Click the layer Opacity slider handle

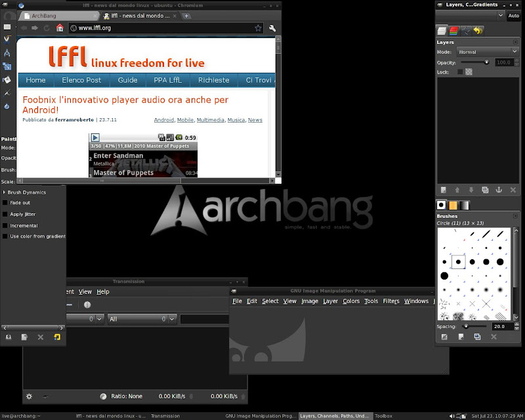click(x=486, y=62)
